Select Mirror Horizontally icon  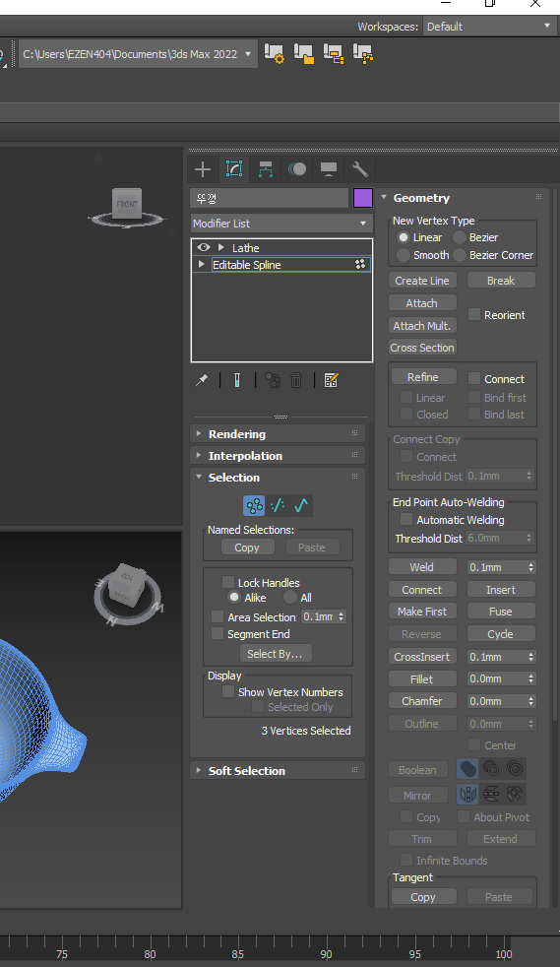pos(468,795)
